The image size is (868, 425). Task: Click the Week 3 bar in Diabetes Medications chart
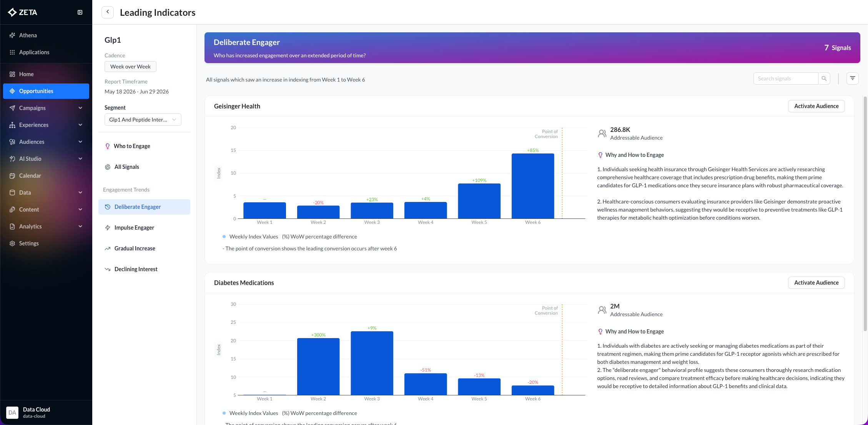click(x=372, y=363)
